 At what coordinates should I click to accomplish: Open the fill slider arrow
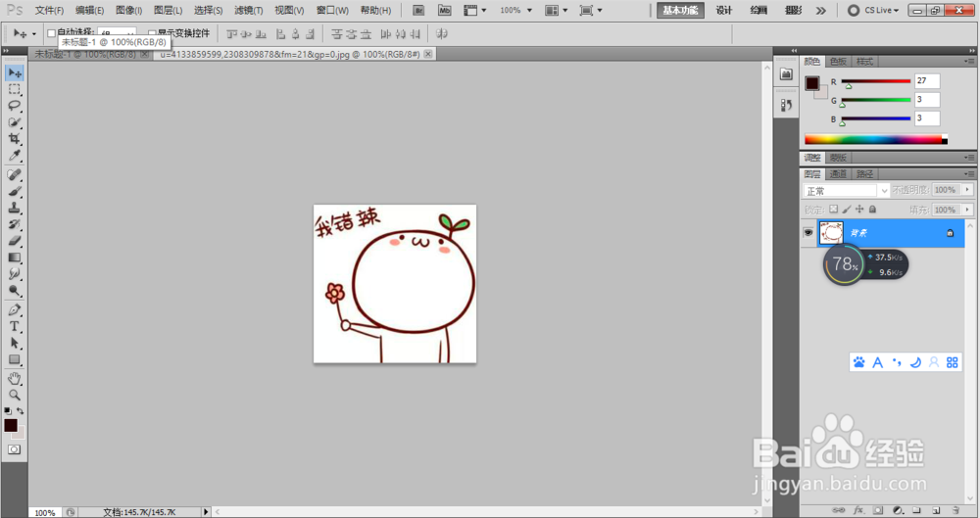pyautogui.click(x=967, y=210)
